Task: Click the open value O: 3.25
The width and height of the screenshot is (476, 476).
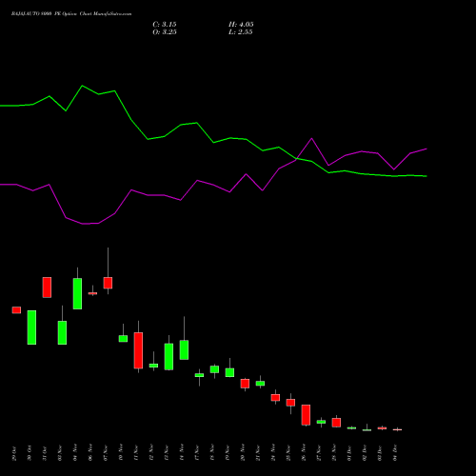Action: [165, 32]
